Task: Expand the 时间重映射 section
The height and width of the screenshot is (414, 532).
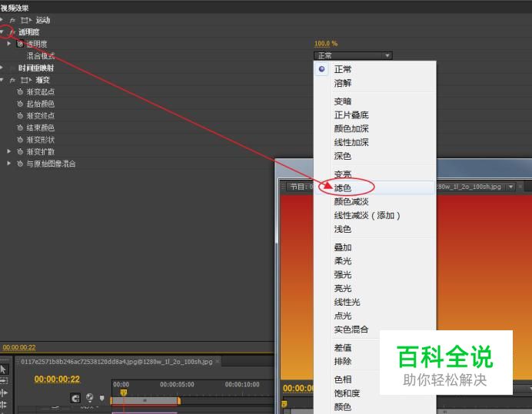Action: [2, 68]
